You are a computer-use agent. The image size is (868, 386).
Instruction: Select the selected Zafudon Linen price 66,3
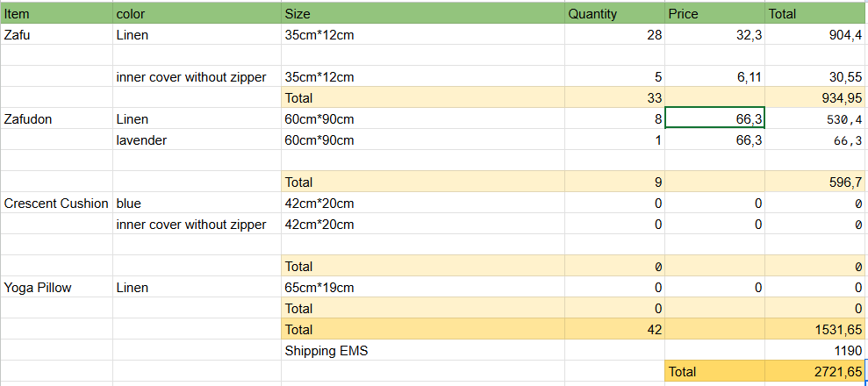pos(714,118)
